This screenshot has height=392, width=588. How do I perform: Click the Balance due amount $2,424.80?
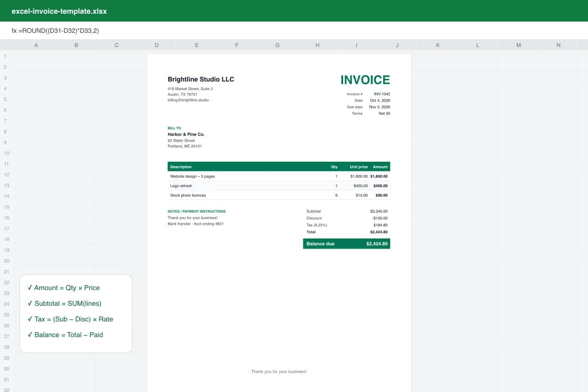coord(377,244)
